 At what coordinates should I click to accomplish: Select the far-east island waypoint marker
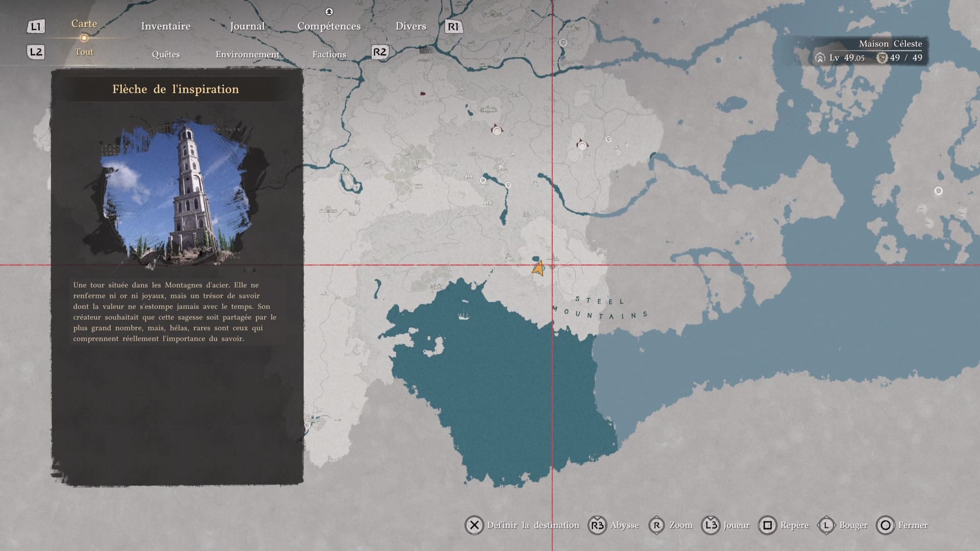point(938,191)
